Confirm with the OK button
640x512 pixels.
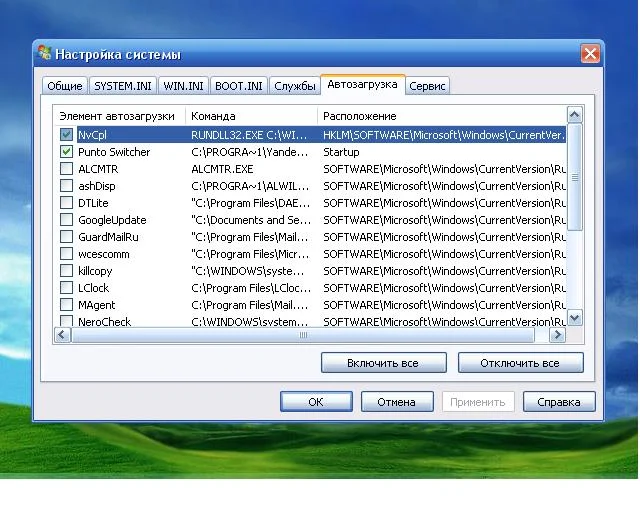[316, 402]
